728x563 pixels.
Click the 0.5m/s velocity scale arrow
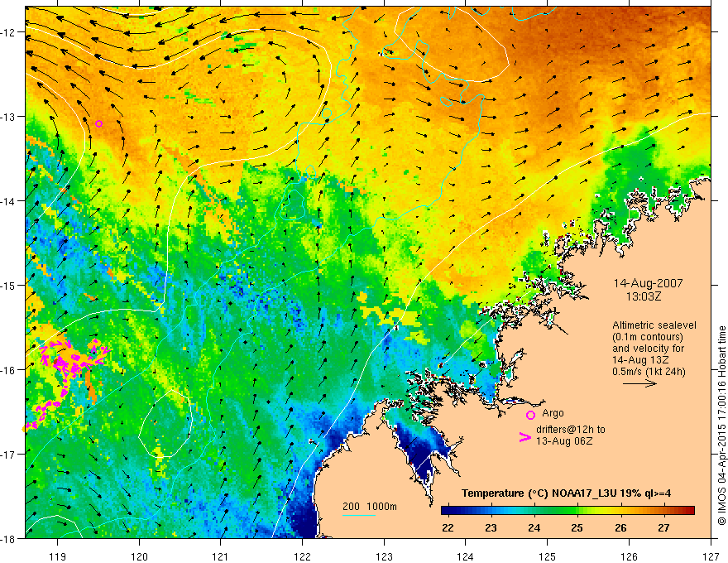[639, 383]
